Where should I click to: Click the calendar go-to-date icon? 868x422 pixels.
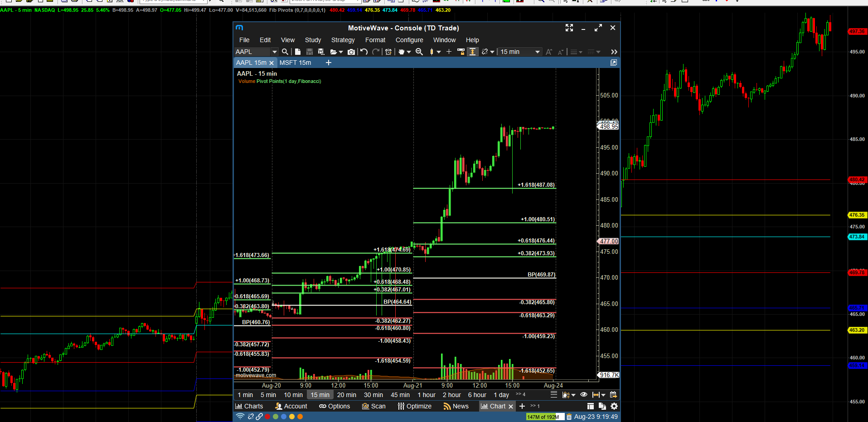613,395
